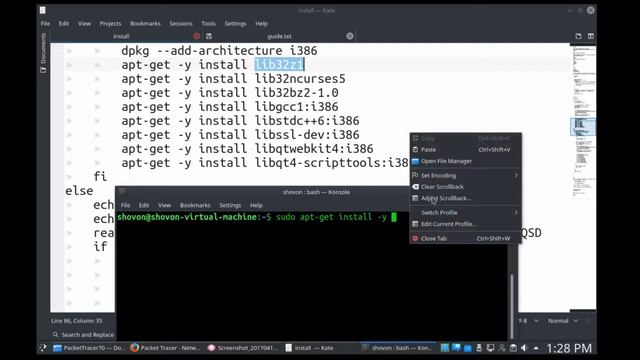Image resolution: width=640 pixels, height=360 pixels.
Task: Open the Normal syntax mode dropdown
Action: click(x=562, y=321)
